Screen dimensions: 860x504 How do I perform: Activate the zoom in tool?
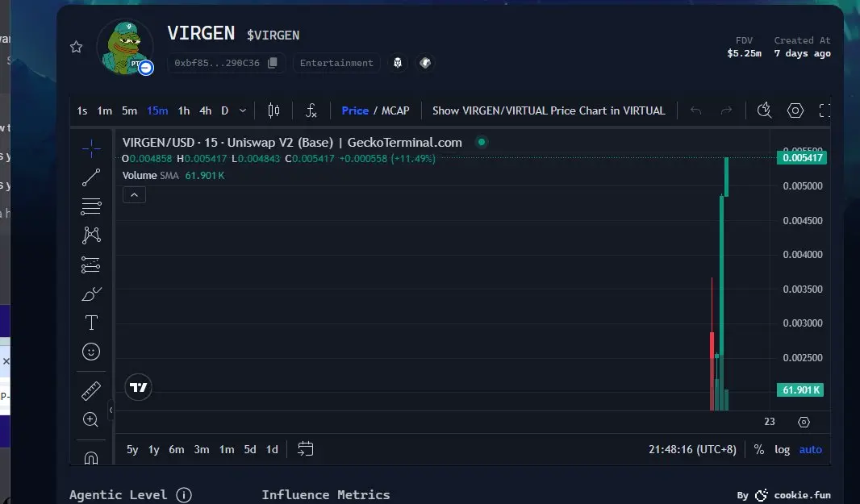[91, 420]
